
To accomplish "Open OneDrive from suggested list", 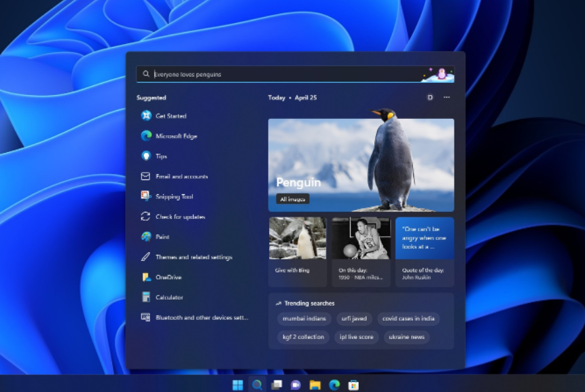I will coord(168,277).
